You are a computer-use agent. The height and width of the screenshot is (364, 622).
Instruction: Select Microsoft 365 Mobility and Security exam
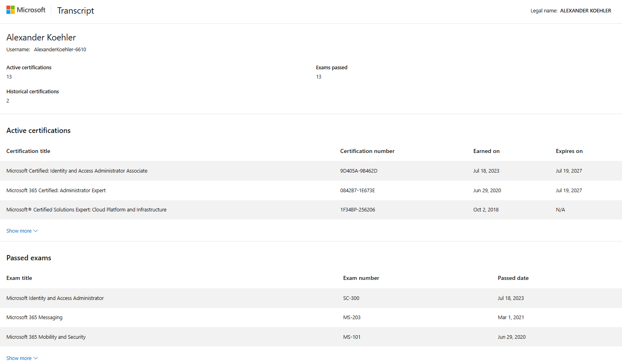point(46,337)
